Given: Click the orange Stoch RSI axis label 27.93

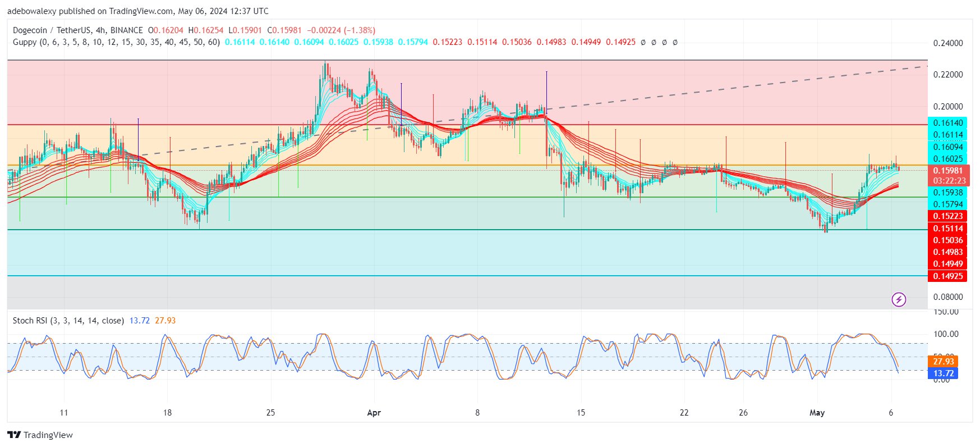Looking at the screenshot, I should tap(943, 362).
